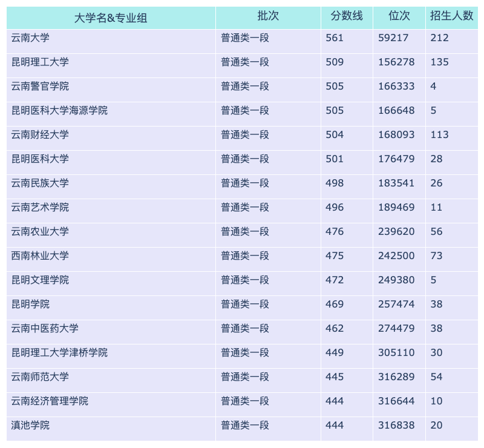Click rank value 166333

tap(396, 86)
